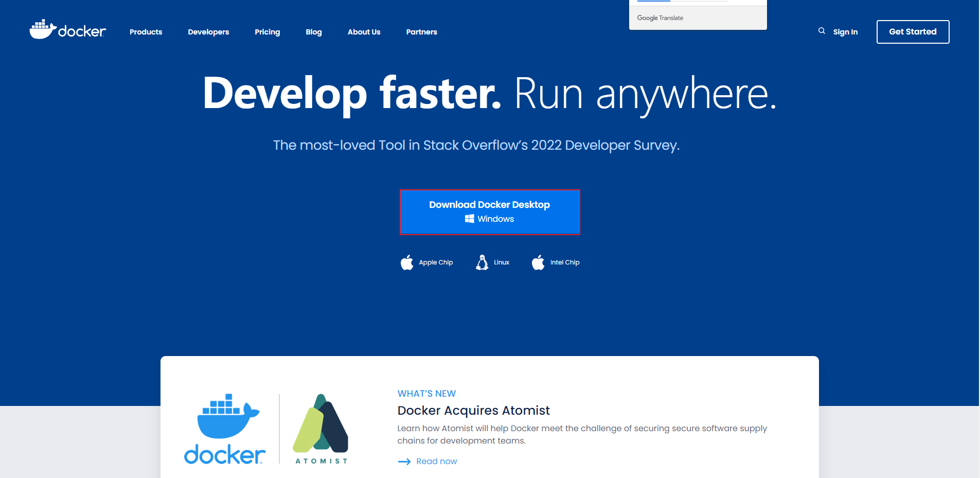Select the Linux download link
This screenshot has width=980, height=478.
pyautogui.click(x=493, y=262)
